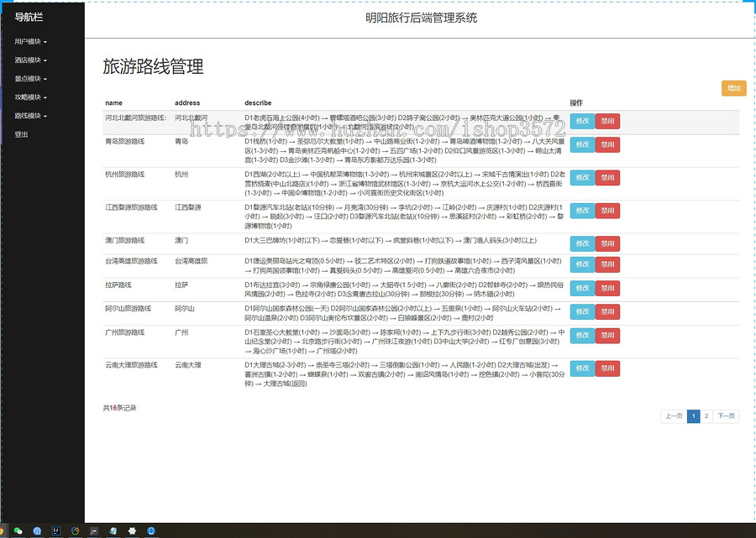Click 修改 for 青岛旅游路线
Image resolution: width=756 pixels, height=538 pixels.
[x=582, y=145]
